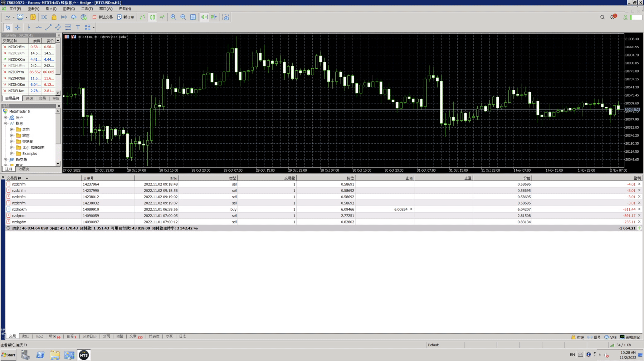This screenshot has width=644, height=361.
Task: Open the IDE MetaEditor icon
Action: click(x=44, y=17)
